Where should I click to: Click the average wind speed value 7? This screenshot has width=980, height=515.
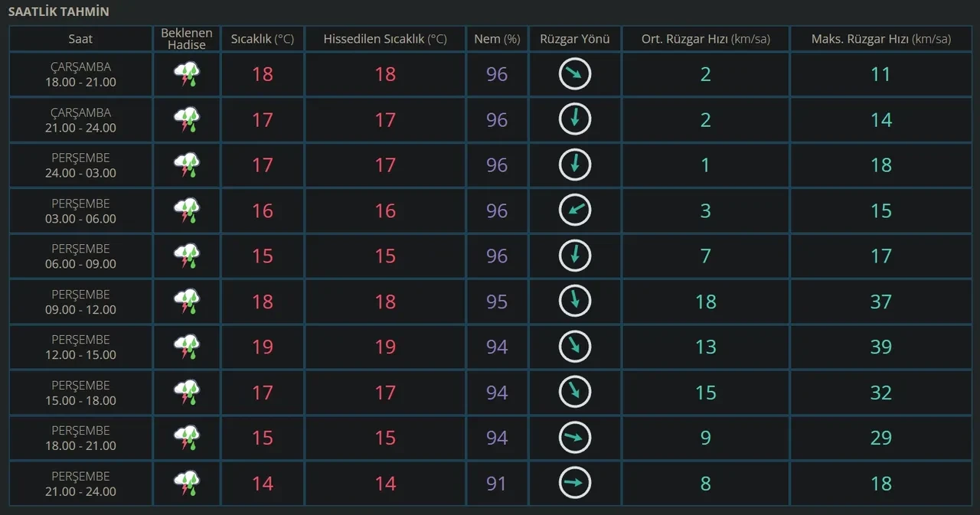(x=705, y=256)
